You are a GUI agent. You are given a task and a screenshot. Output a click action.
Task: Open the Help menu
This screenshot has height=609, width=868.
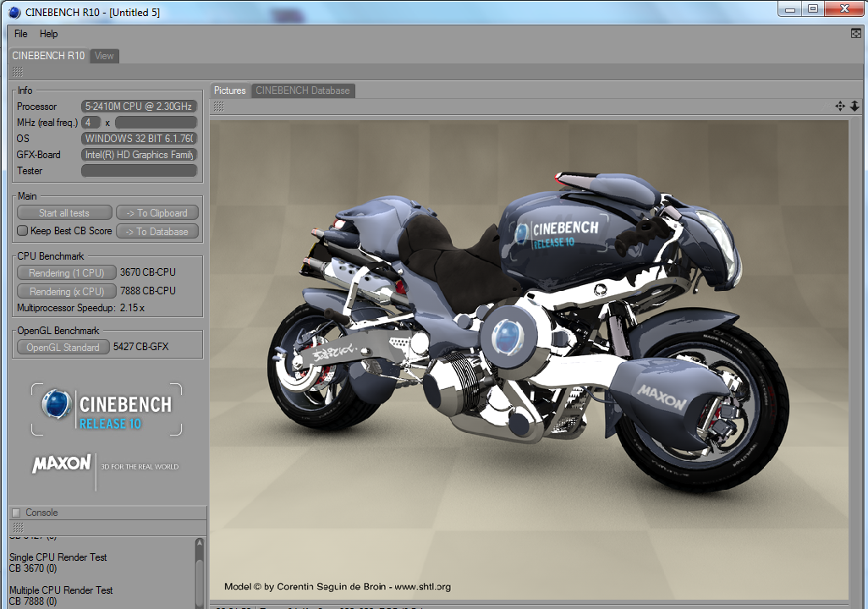pos(48,34)
